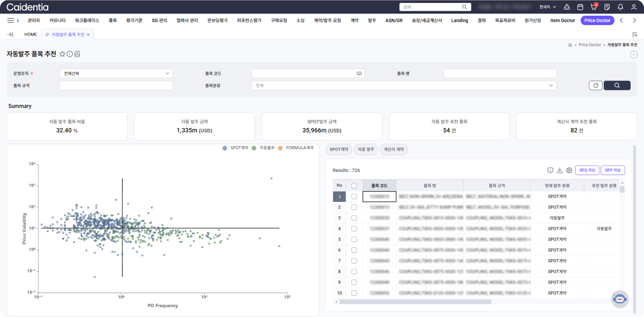Viewport: 644px width, 317px height.
Task: Open the shopping cart with 4 items
Action: (594, 7)
